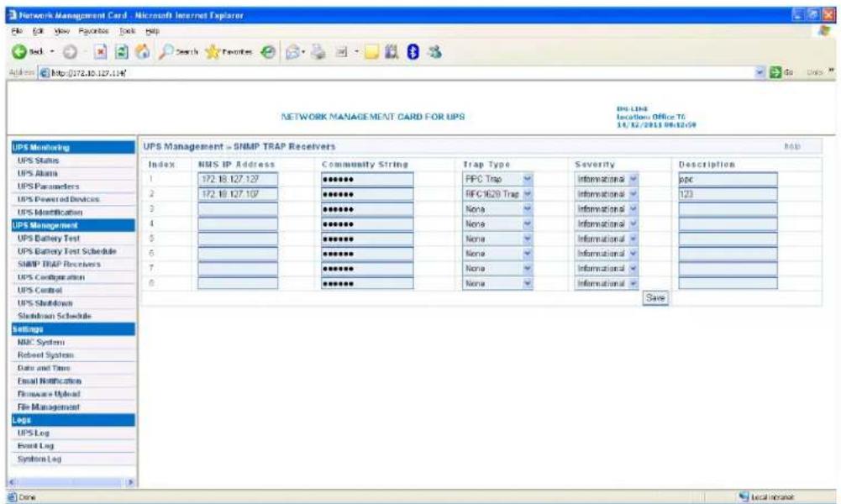The height and width of the screenshot is (504, 841).
Task: Click the Go button beside address bar
Action: click(781, 72)
